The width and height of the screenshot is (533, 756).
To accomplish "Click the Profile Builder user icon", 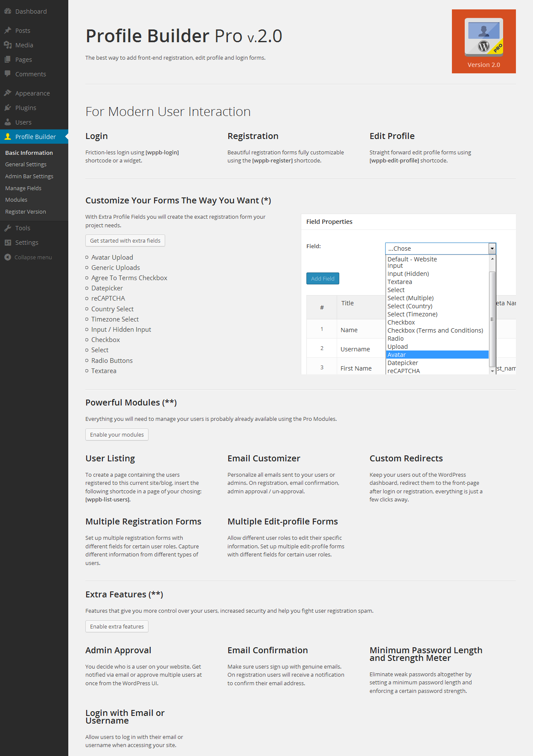I will (8, 136).
